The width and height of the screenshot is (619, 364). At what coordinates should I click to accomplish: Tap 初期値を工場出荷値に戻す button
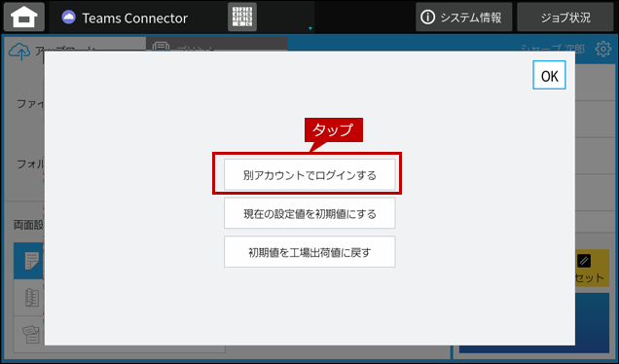pyautogui.click(x=309, y=252)
